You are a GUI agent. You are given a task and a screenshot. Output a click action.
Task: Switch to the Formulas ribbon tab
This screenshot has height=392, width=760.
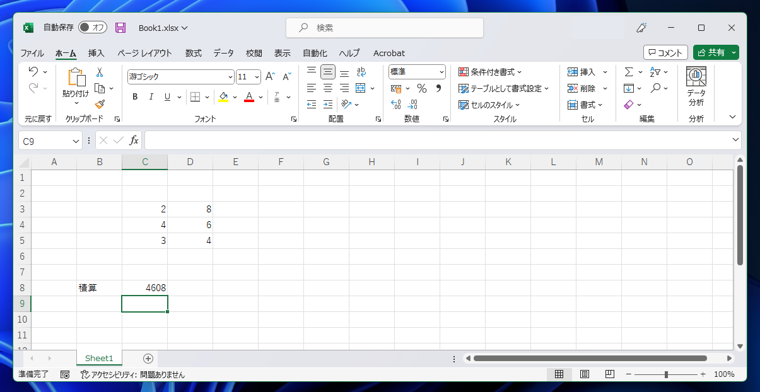click(x=193, y=53)
